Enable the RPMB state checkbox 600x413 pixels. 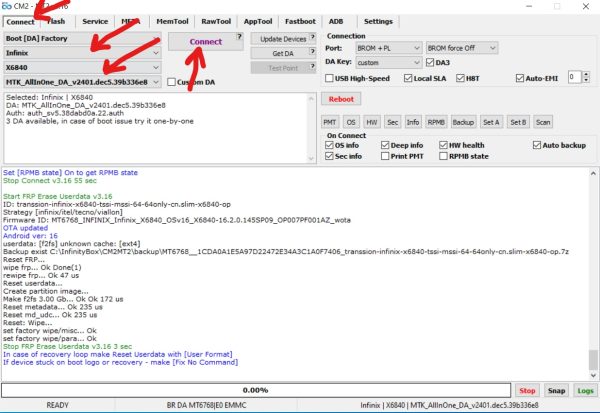[443, 156]
